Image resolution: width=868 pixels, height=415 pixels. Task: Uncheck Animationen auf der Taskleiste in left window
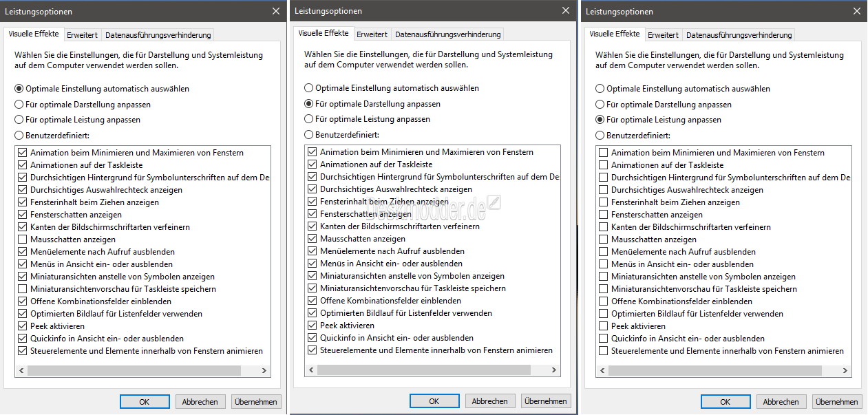click(x=23, y=165)
